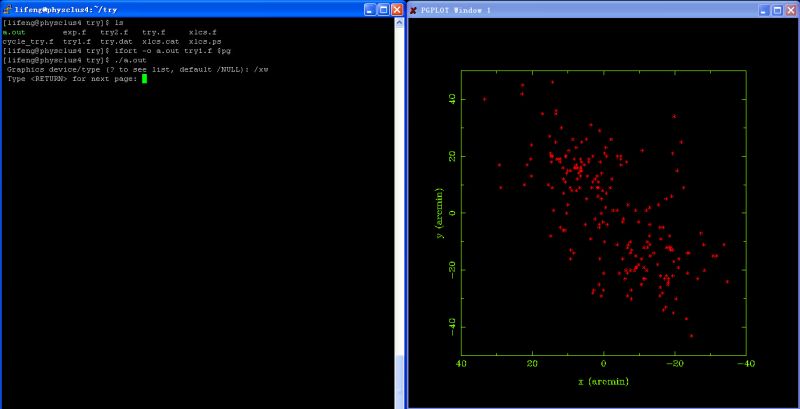Click the x-axis tick label '0'
800x409 pixels.
point(604,364)
